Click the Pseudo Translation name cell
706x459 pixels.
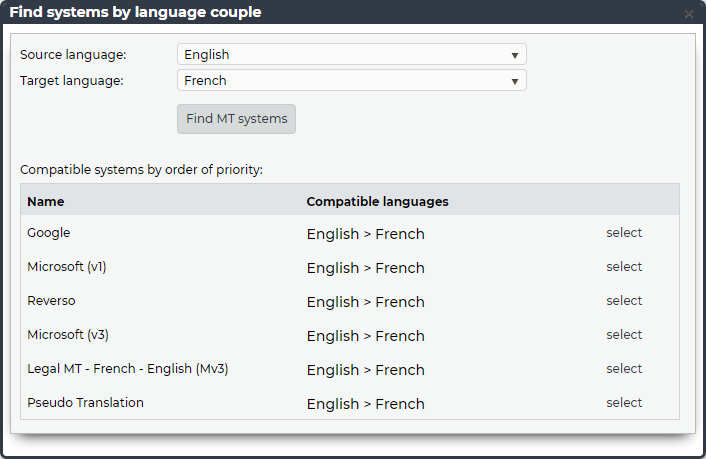click(x=85, y=403)
